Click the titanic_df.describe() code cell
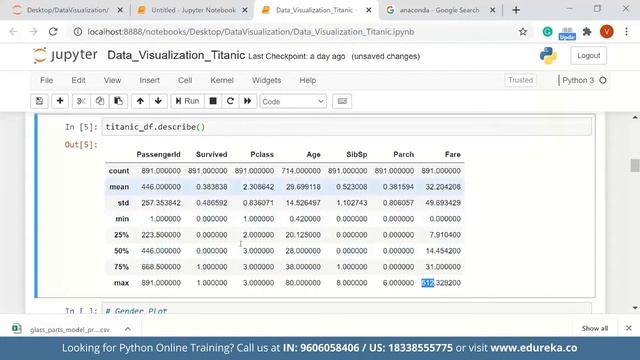This screenshot has height=360, width=640. point(347,127)
